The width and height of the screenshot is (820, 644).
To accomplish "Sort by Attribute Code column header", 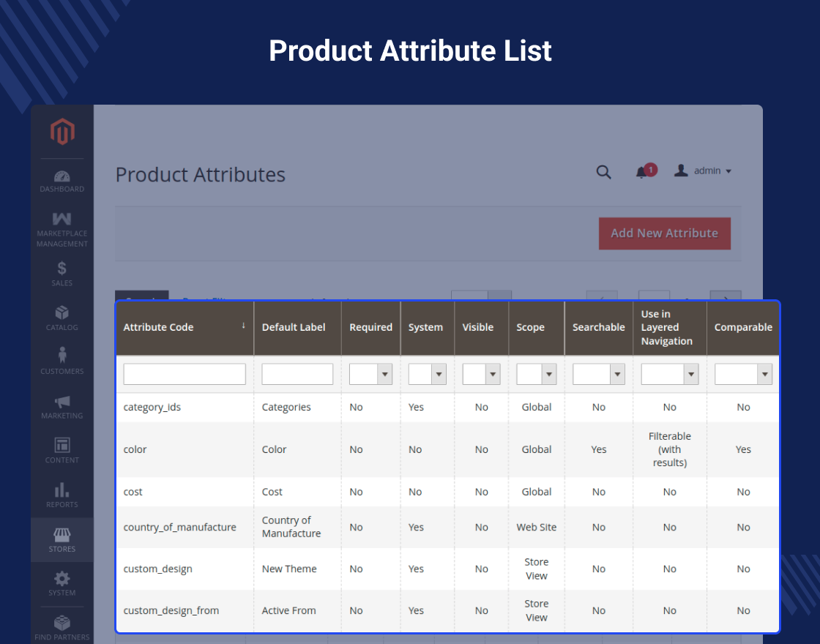I will tap(184, 328).
